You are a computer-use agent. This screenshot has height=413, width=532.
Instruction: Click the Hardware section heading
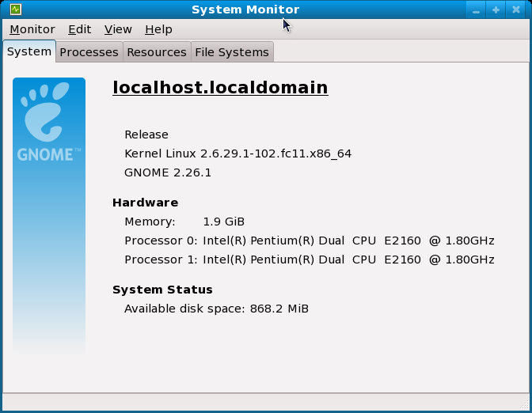(145, 203)
